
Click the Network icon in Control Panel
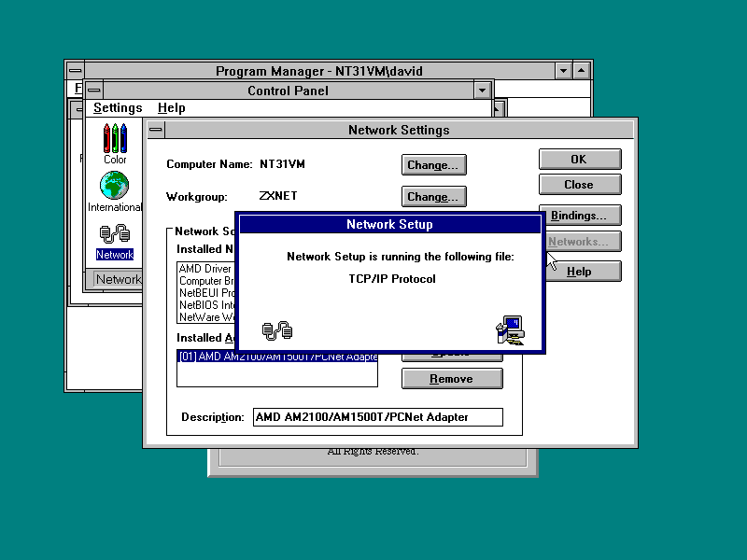pos(115,235)
